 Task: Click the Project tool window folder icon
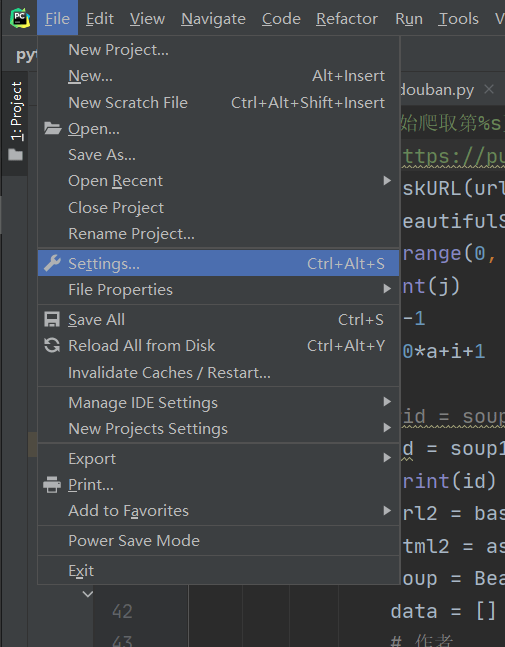pyautogui.click(x=16, y=155)
